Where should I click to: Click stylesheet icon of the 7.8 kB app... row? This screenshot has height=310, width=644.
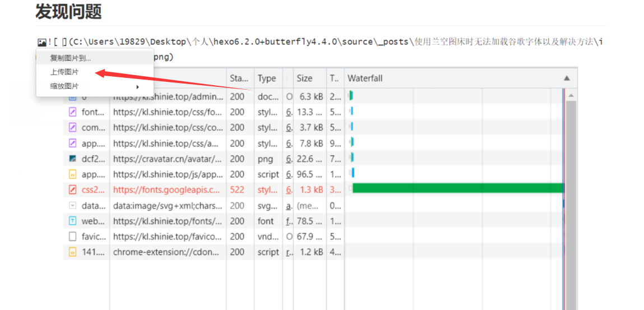[73, 144]
